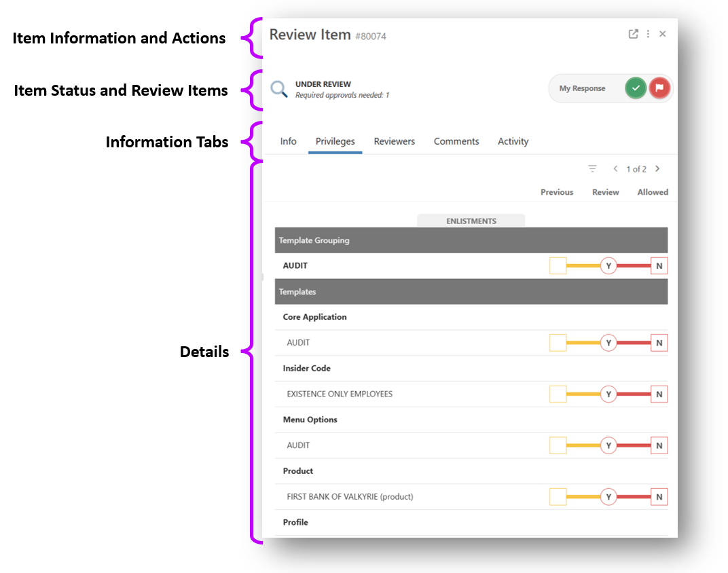This screenshot has width=728, height=573.
Task: Switch to the Activity tab
Action: click(x=513, y=141)
